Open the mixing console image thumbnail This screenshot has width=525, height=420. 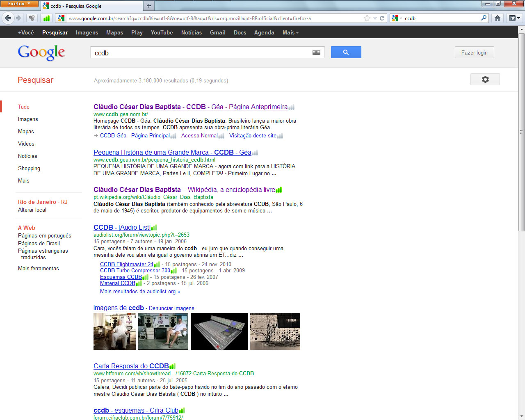pos(219,331)
